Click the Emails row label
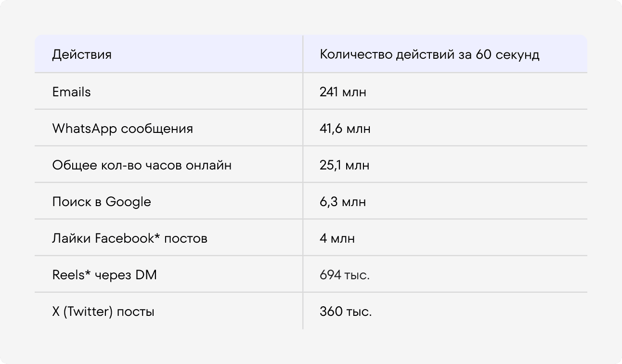Viewport: 622px width, 364px height. tap(71, 91)
